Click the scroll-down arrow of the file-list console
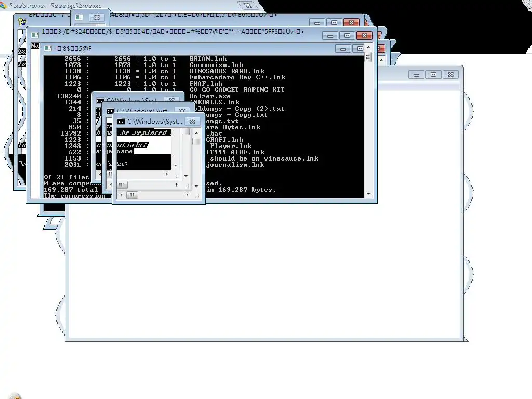532x399 pixels. point(368,194)
